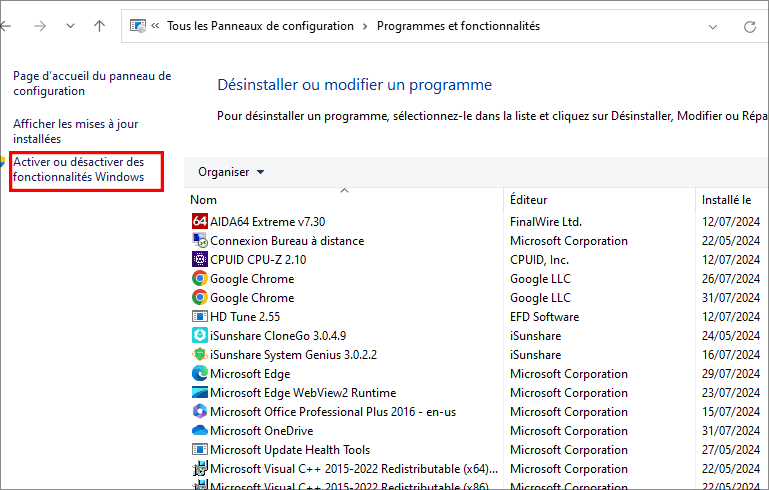This screenshot has height=490, width=769.
Task: Go forward with the forward arrow
Action: pyautogui.click(x=40, y=26)
